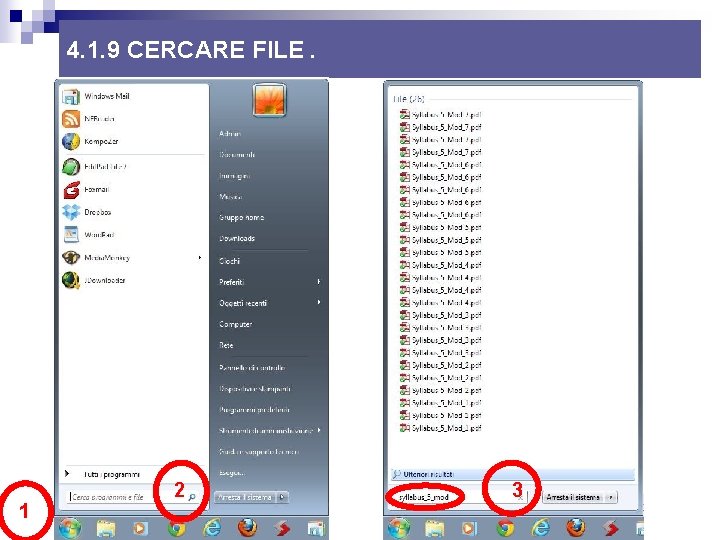The height and width of the screenshot is (540, 720).
Task: Expand the Strumenti di amministrazione submenu arrow
Action: coord(319,430)
